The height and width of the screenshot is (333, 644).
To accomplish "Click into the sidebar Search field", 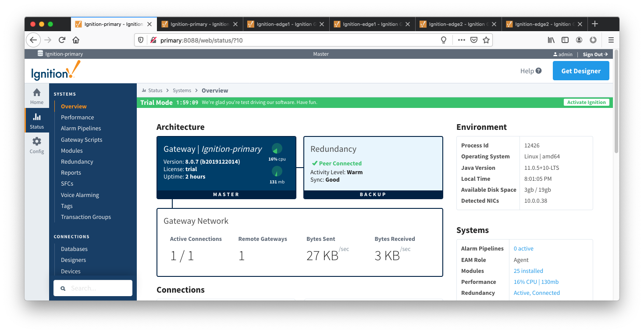I will click(x=93, y=288).
